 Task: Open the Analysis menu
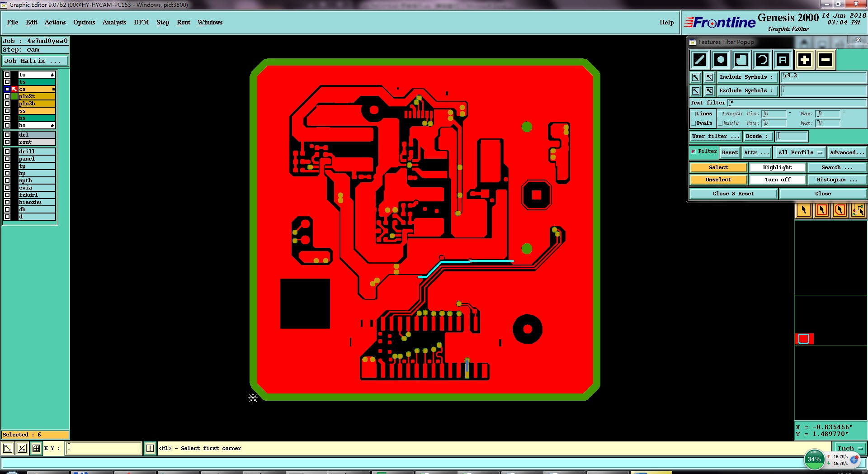(114, 22)
